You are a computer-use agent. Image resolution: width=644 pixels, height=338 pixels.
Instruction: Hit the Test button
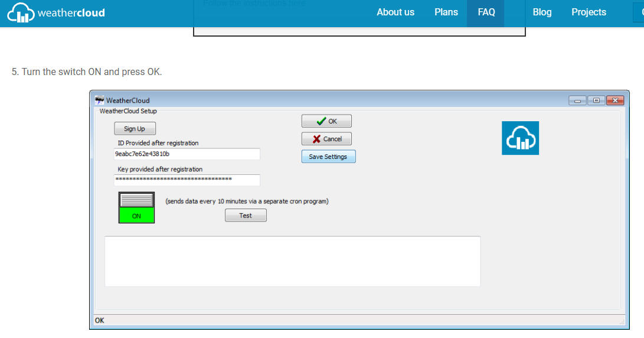point(246,216)
